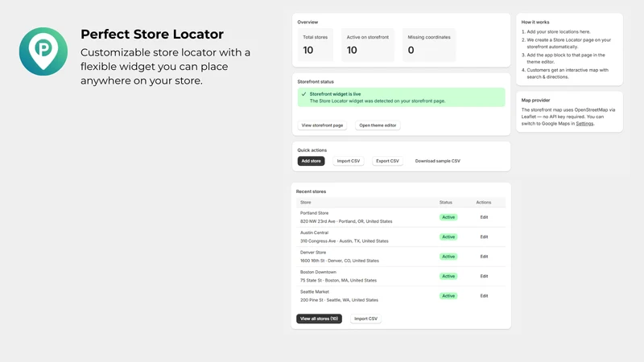
Task: Click the Seattle Market store name
Action: click(x=315, y=292)
